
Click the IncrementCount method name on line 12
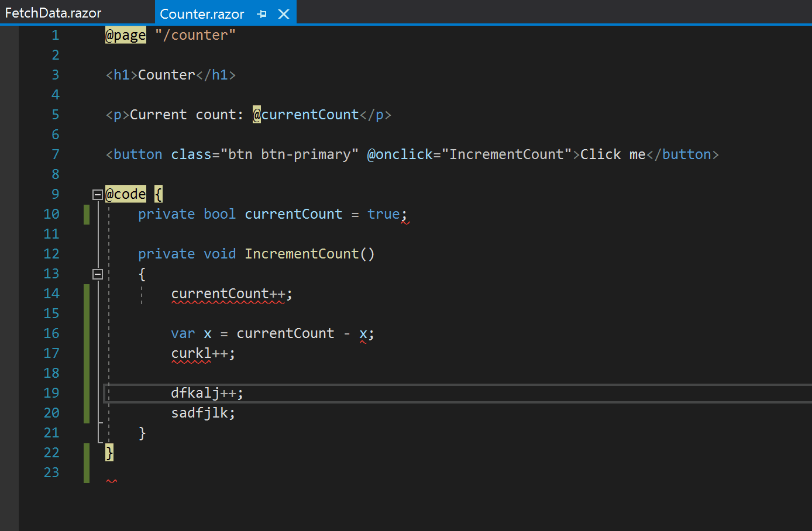(301, 253)
